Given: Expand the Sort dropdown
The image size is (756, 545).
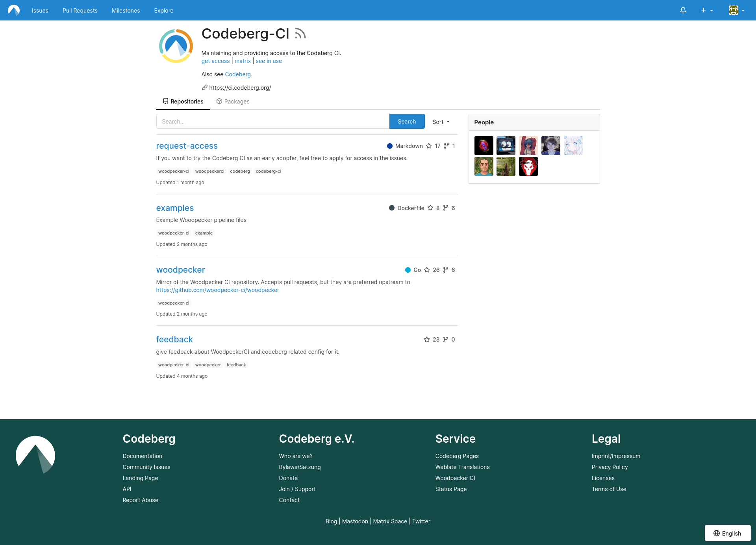Looking at the screenshot, I should 441,122.
